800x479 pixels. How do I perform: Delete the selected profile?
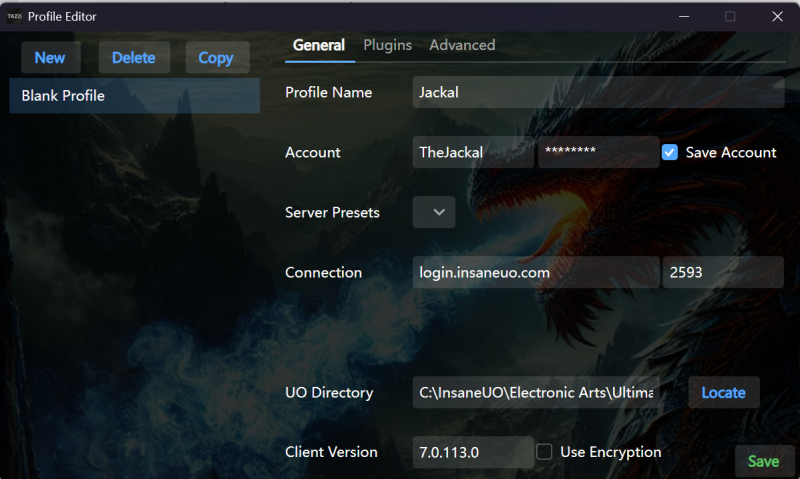tap(134, 58)
